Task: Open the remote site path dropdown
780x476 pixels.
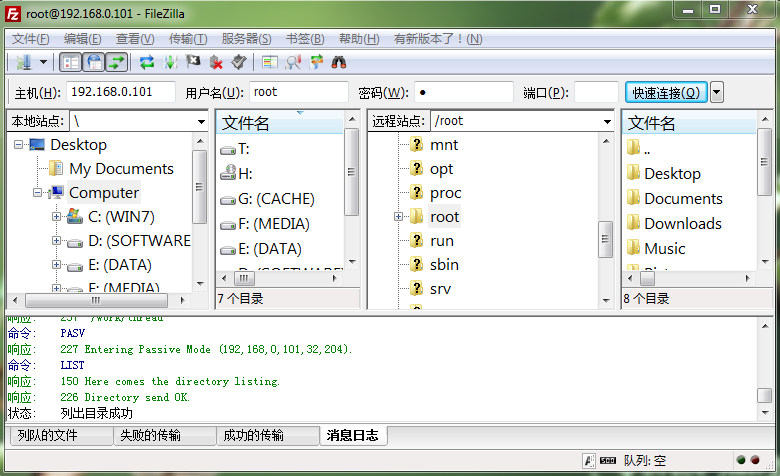Action: click(606, 121)
